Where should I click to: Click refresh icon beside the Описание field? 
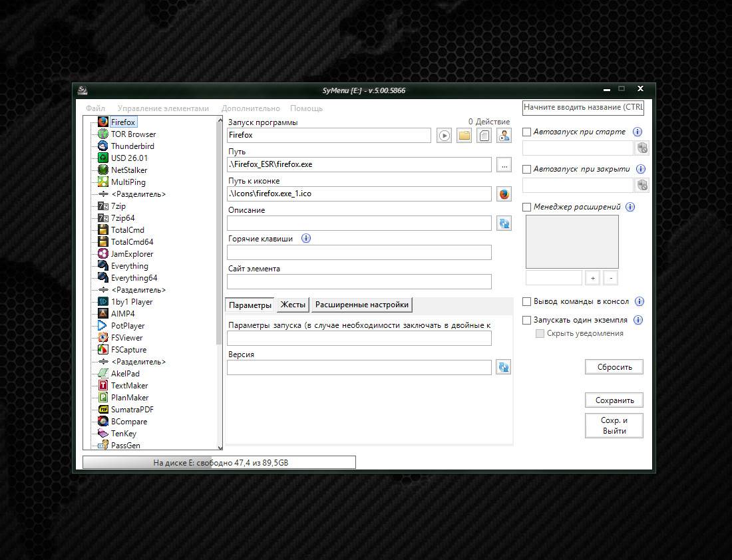pyautogui.click(x=504, y=223)
